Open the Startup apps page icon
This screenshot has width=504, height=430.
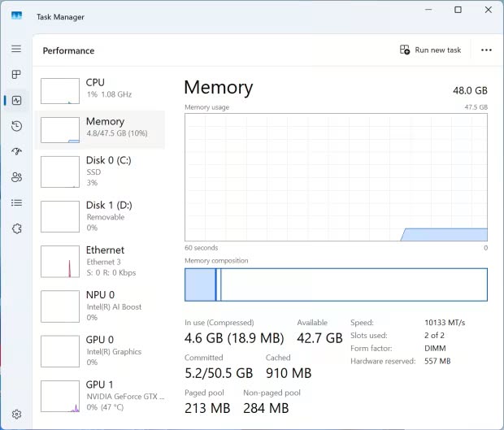[16, 151]
